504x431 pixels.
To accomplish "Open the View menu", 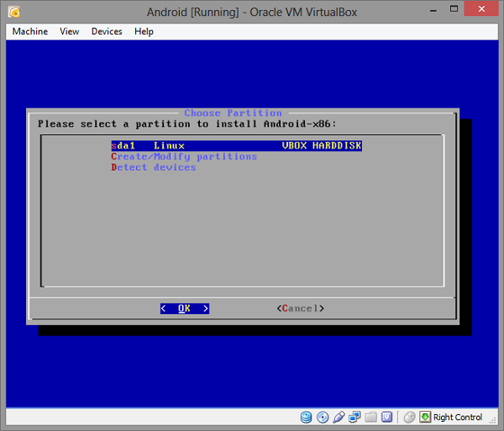I will click(70, 31).
